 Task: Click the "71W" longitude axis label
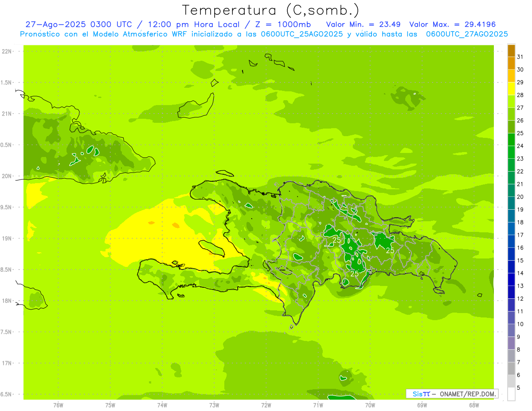(x=318, y=405)
